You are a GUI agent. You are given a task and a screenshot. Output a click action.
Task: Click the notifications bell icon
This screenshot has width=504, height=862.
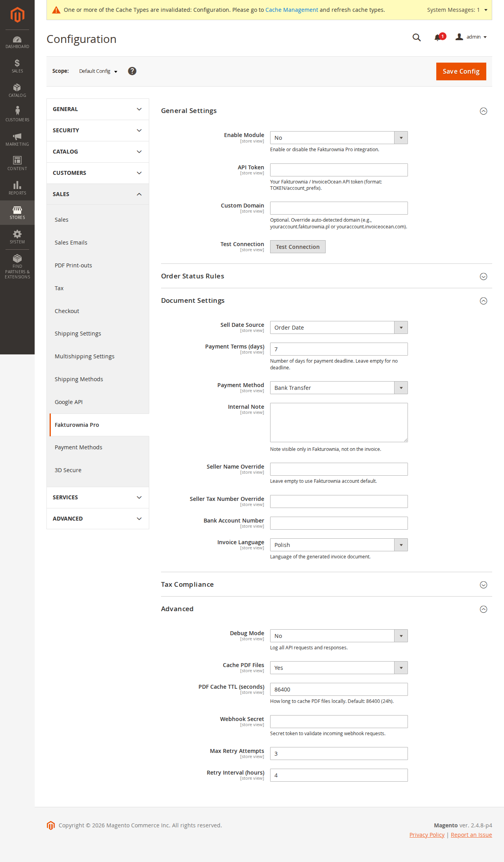(438, 37)
